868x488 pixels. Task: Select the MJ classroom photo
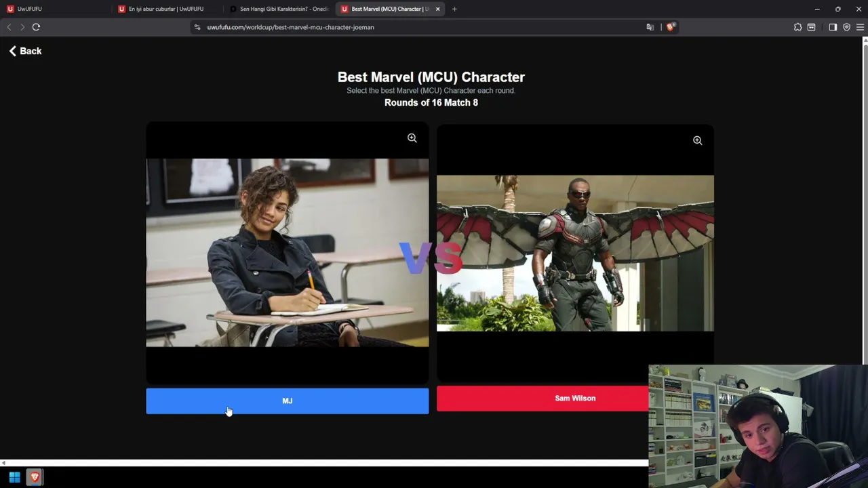pos(287,253)
